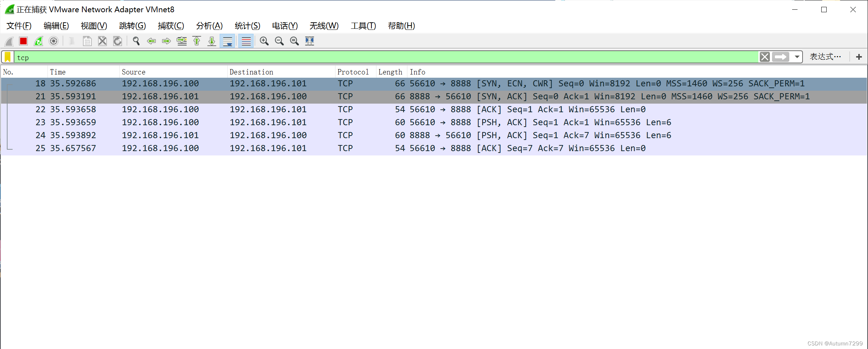This screenshot has height=349, width=868.
Task: Toggle auto scroll during live capture
Action: coord(227,41)
